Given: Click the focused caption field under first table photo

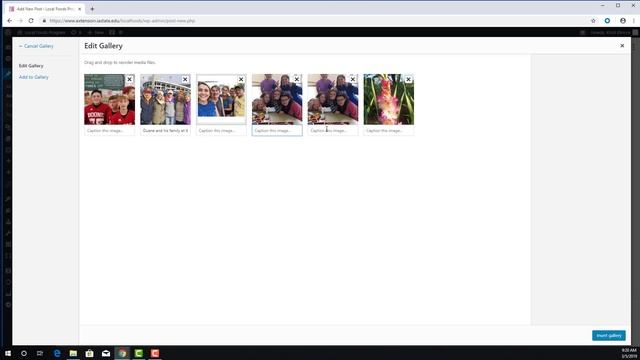Looking at the screenshot, I should 277,131.
